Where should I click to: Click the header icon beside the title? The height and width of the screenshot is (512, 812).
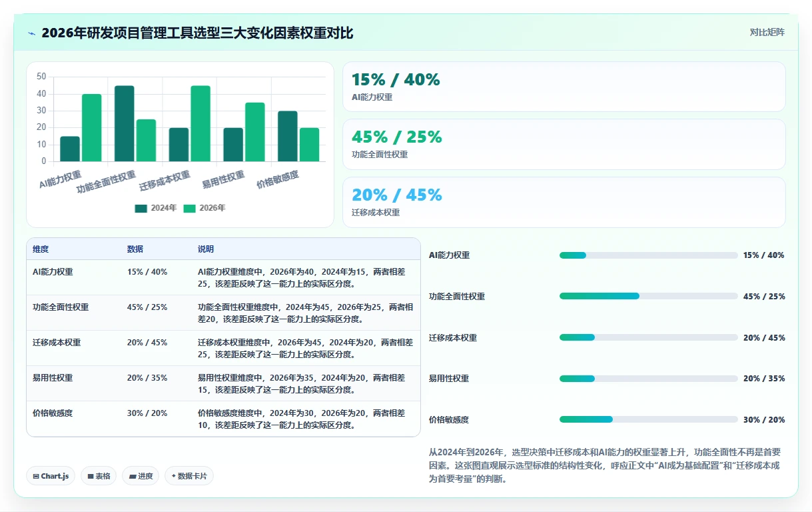(x=31, y=33)
